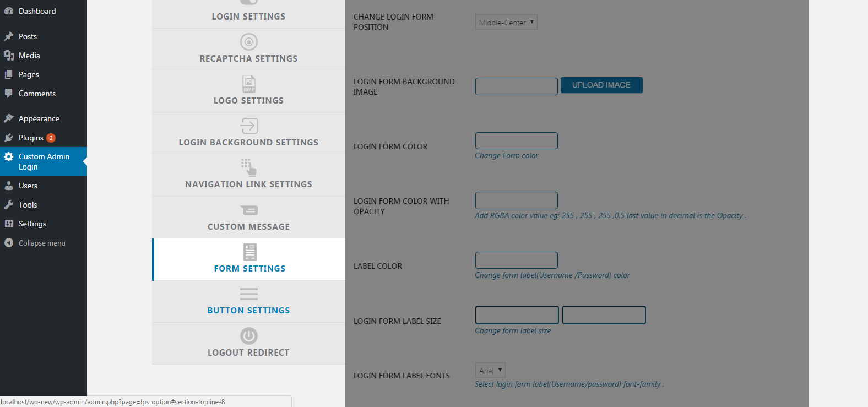Click the Navigation Link Settings icon

[x=248, y=167]
